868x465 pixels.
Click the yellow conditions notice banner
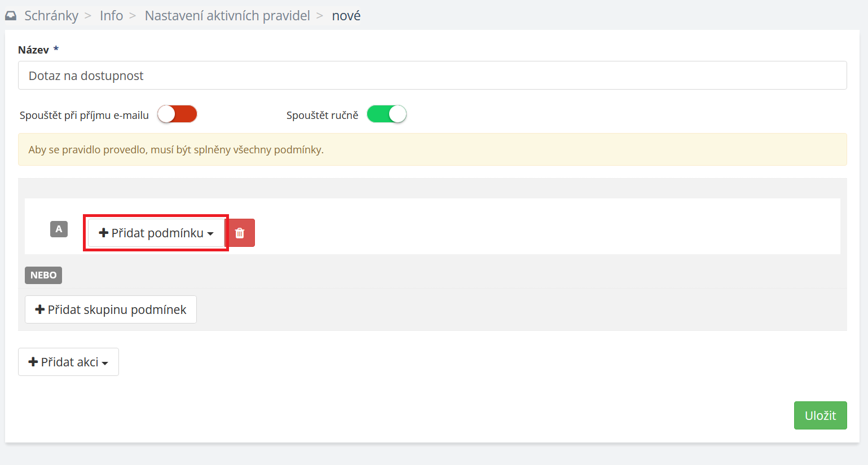click(433, 149)
